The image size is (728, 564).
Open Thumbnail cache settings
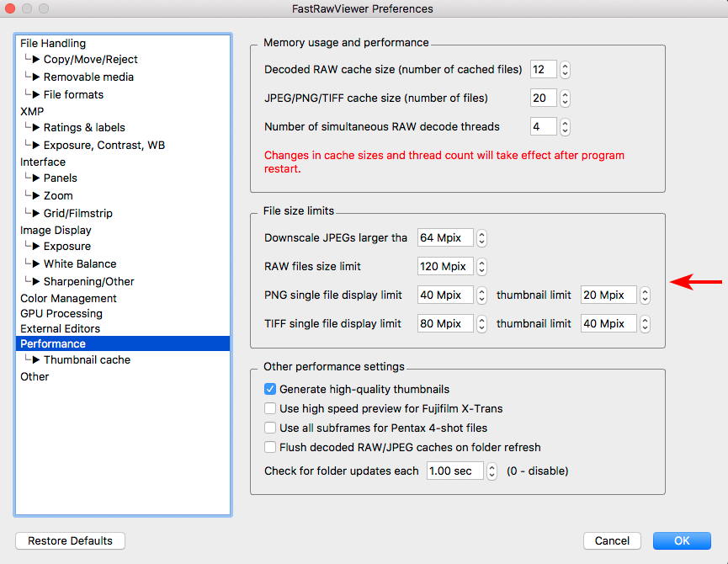coord(87,360)
